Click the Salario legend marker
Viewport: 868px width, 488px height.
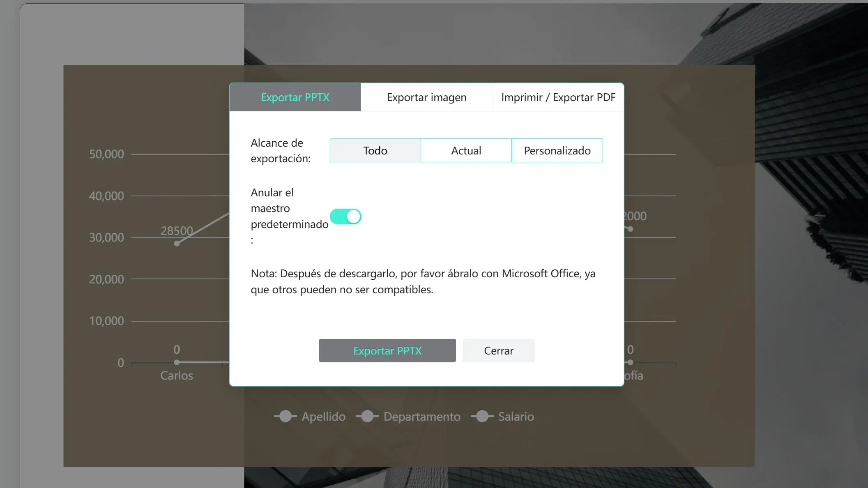482,416
